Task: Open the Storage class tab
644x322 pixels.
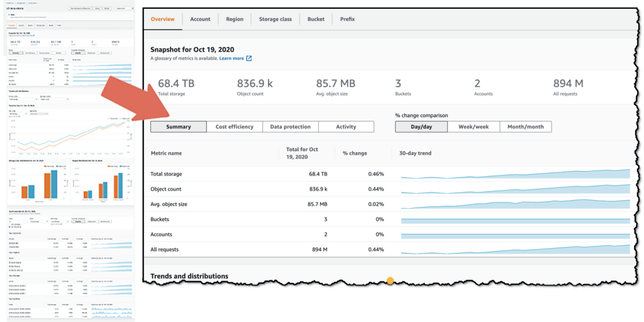Action: [275, 19]
